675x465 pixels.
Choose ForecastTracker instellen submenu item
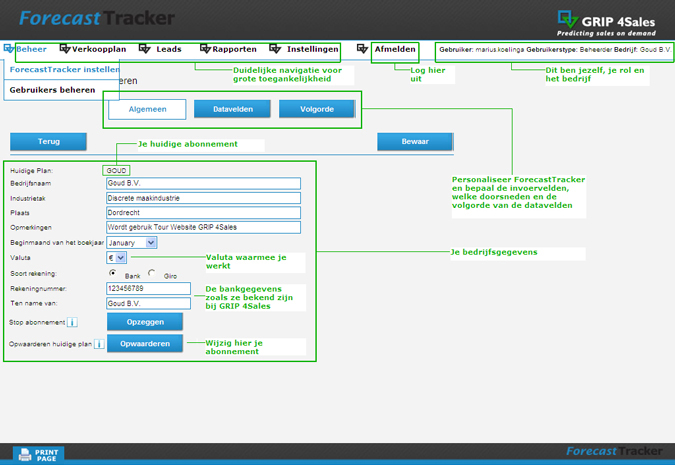tap(65, 69)
